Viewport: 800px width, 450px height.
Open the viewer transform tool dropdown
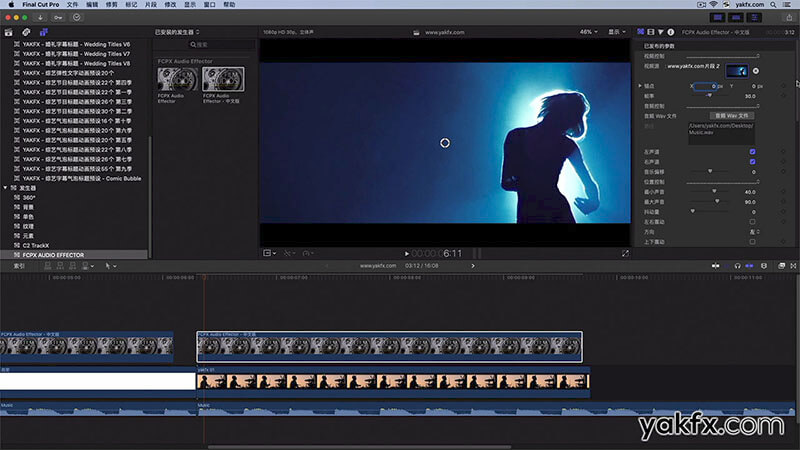pyautogui.click(x=269, y=253)
